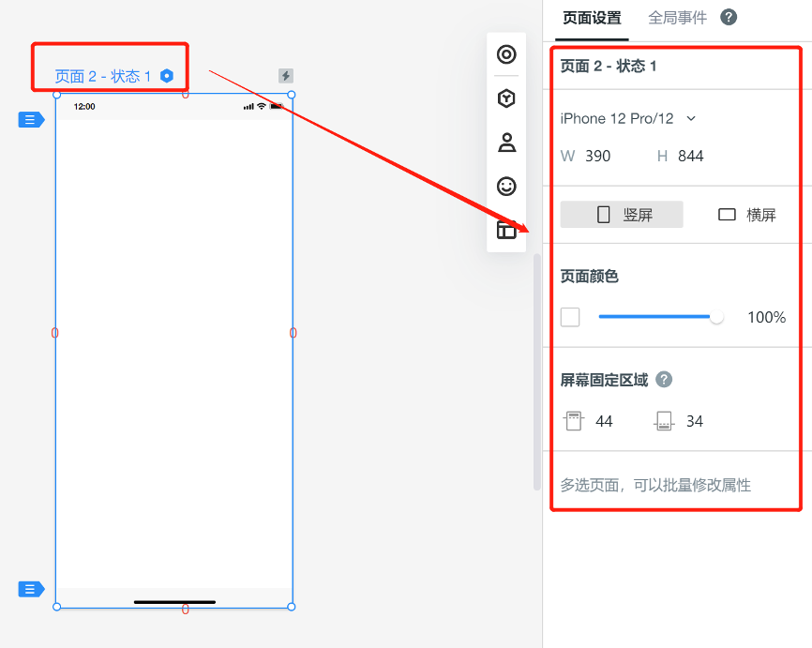Image resolution: width=812 pixels, height=648 pixels.
Task: Click the width field showing 390
Action: (x=597, y=156)
